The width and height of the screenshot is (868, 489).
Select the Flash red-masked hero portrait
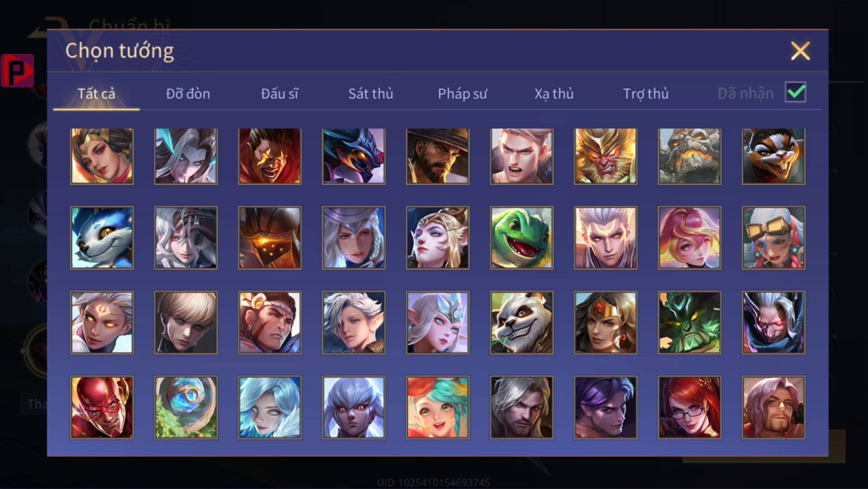[102, 407]
